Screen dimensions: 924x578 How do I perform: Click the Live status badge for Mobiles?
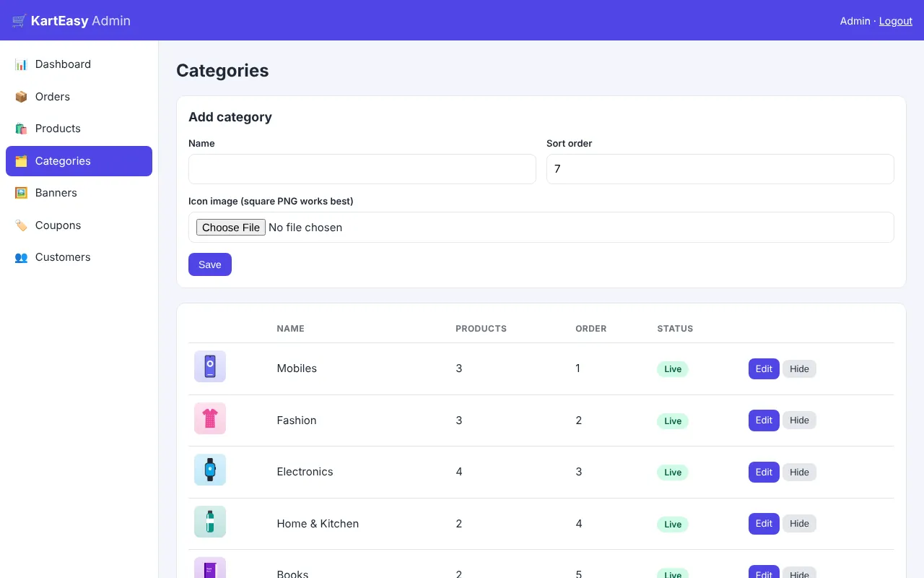673,369
